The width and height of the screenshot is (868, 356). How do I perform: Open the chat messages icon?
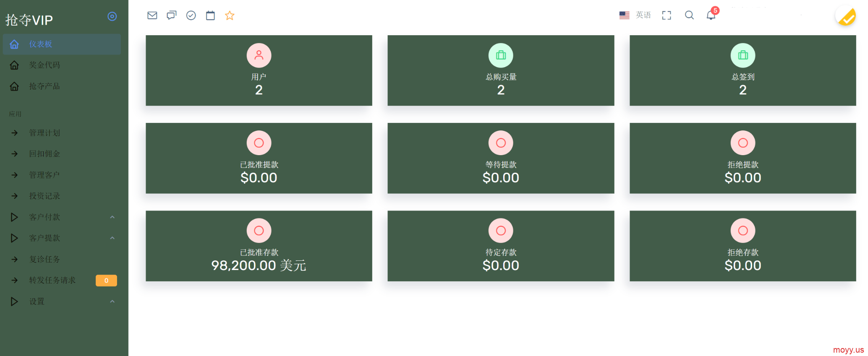[x=172, y=16]
